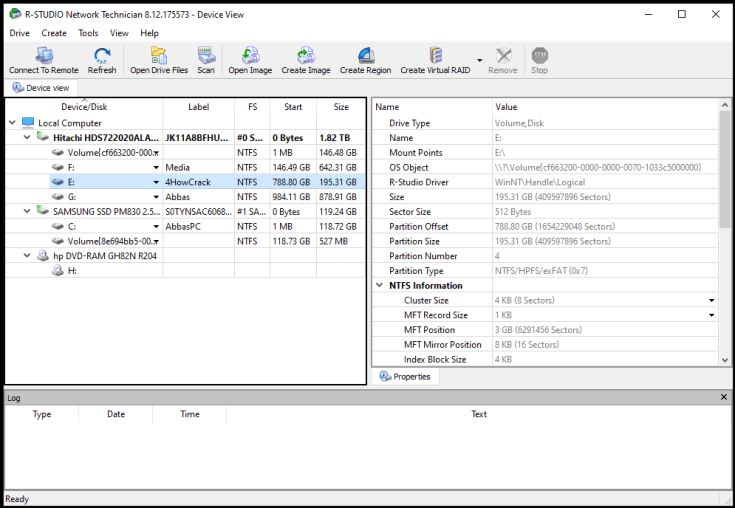This screenshot has height=508, width=735.
Task: Click the SAMSUNG SSD PM830 drive icon
Action: click(43, 211)
